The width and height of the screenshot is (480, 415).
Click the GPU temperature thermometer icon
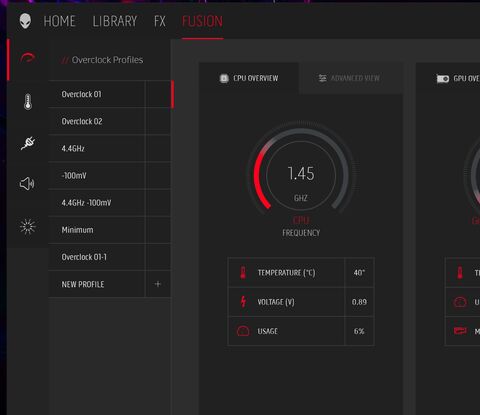click(460, 272)
